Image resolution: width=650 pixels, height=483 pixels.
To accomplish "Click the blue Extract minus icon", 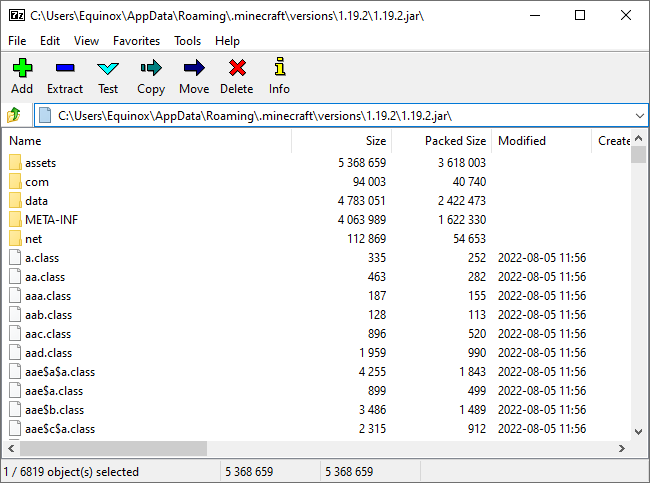I will point(65,68).
